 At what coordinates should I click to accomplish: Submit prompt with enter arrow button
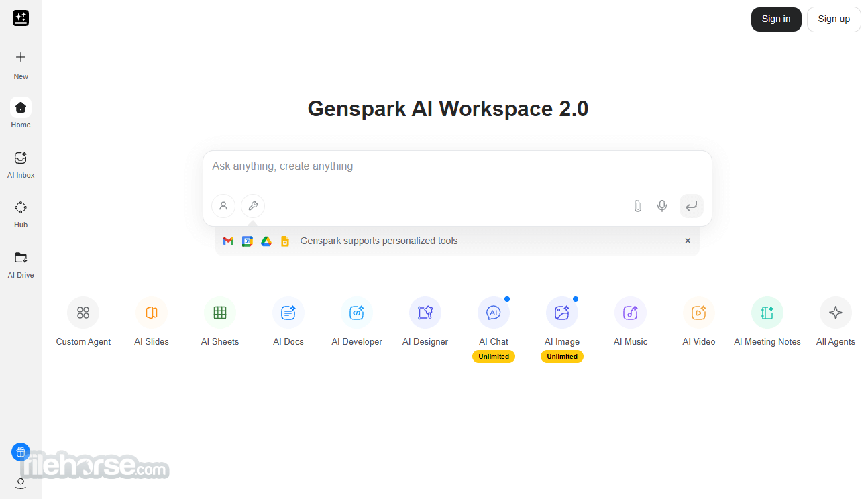pos(692,206)
